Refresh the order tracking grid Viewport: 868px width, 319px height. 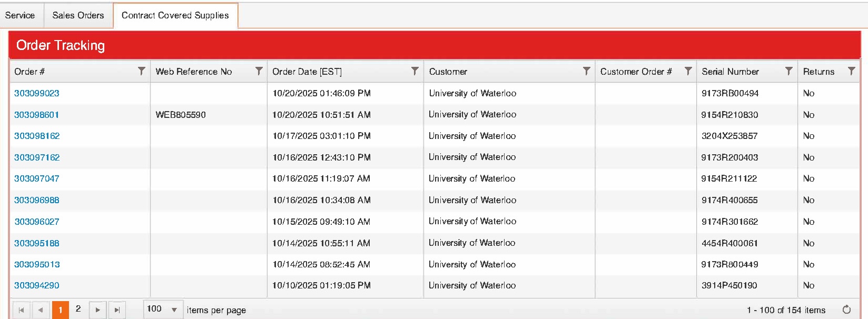click(846, 310)
